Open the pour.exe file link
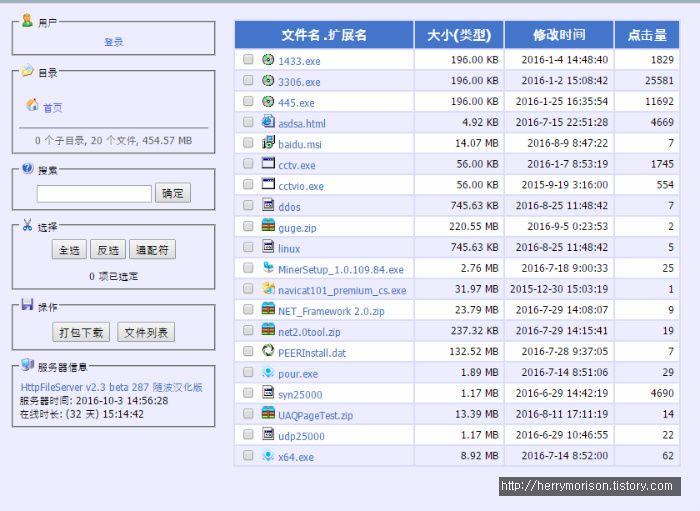This screenshot has height=511, width=700. click(298, 374)
